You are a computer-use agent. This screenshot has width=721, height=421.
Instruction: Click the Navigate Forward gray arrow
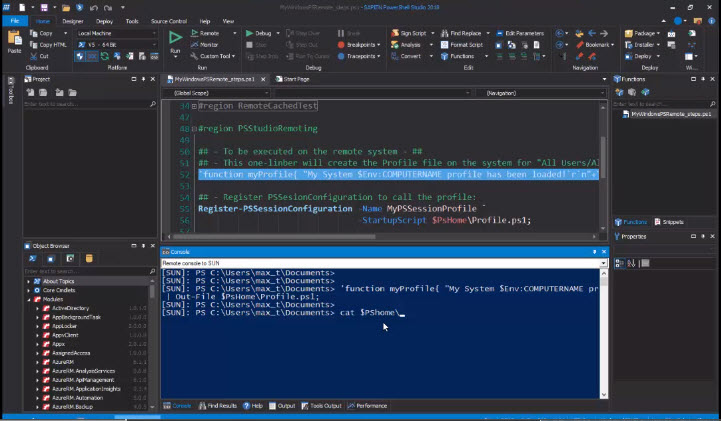[604, 33]
